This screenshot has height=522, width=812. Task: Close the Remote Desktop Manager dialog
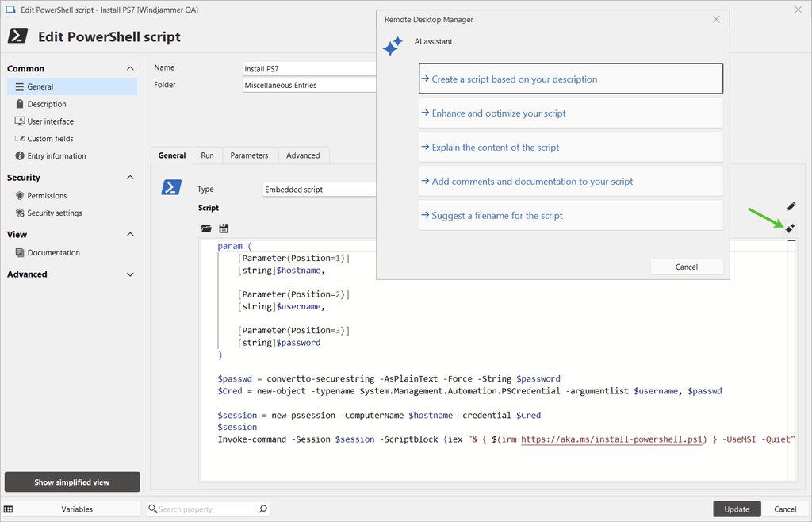click(716, 19)
